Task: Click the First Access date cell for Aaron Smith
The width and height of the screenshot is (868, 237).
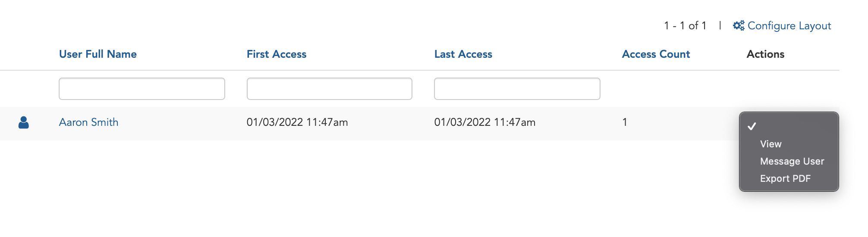Action: 297,122
